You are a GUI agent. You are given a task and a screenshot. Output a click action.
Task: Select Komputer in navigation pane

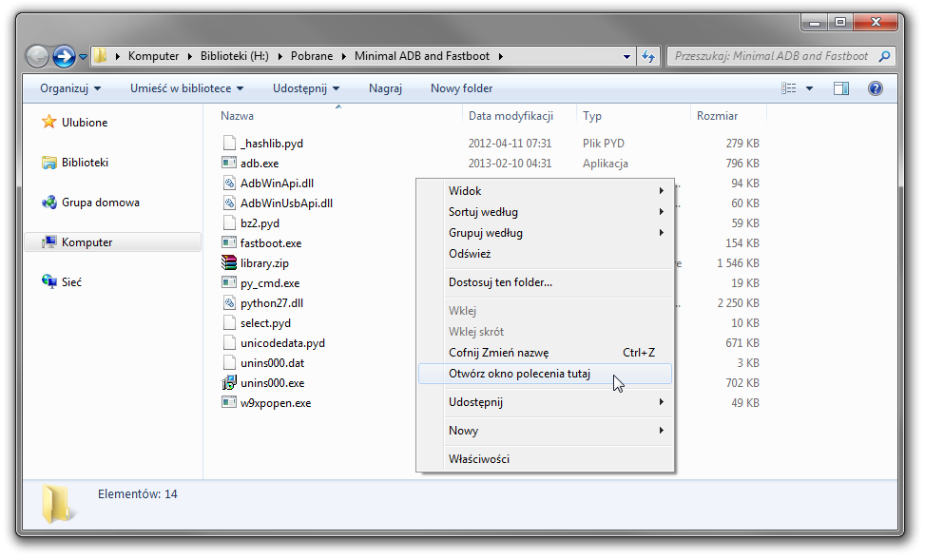click(113, 242)
